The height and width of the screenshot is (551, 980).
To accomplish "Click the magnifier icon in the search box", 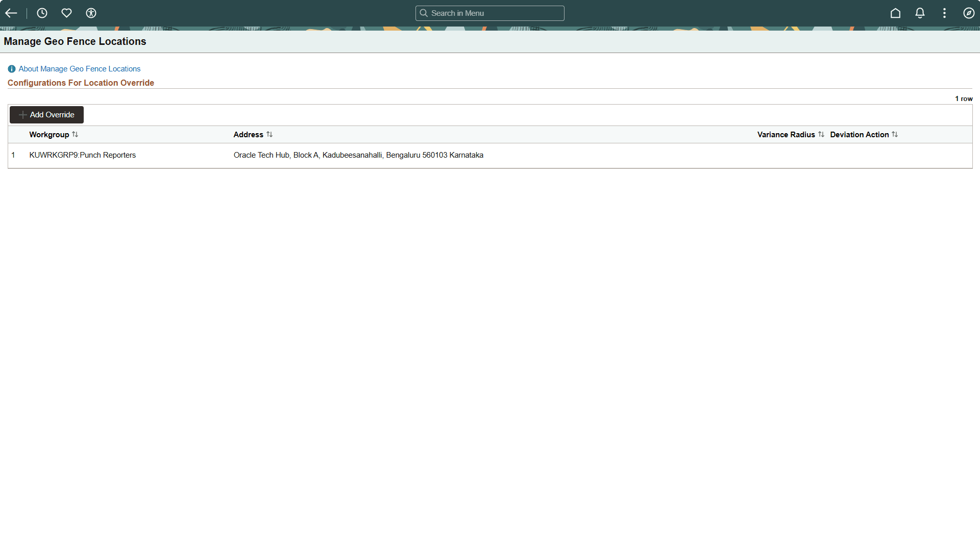I will click(424, 13).
